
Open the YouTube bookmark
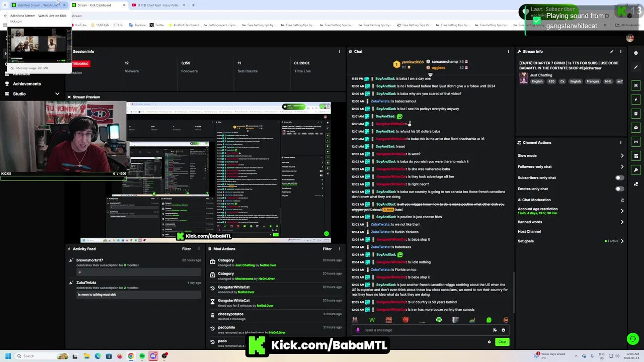click(78, 25)
